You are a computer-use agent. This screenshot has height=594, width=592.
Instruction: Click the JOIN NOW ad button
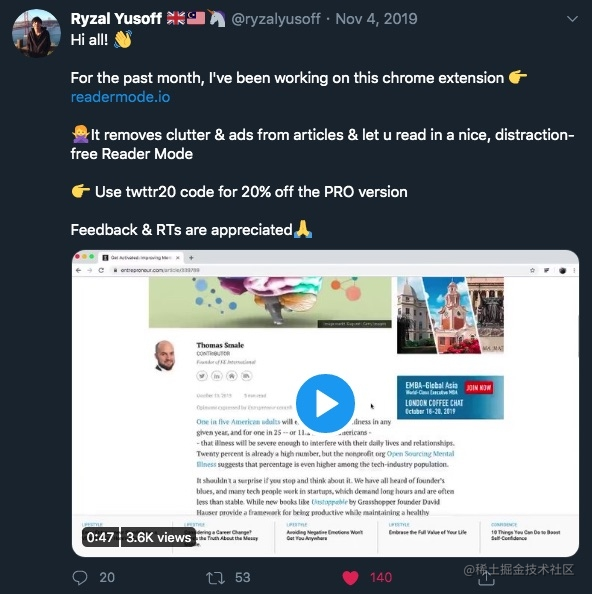point(479,388)
